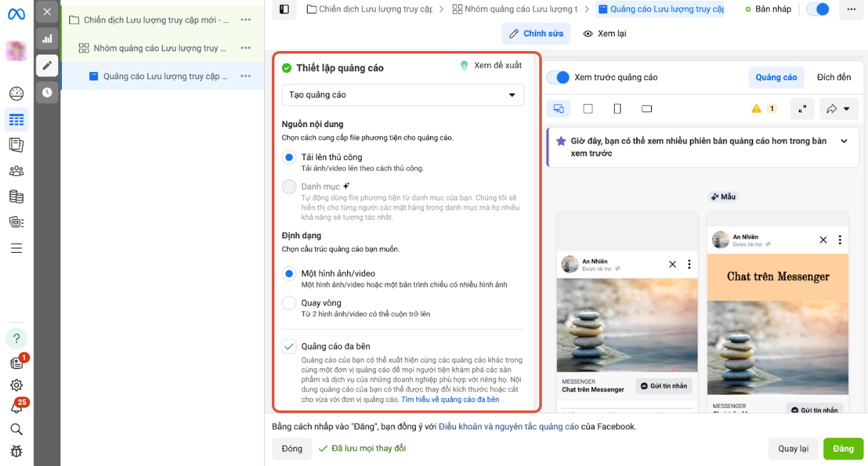868x466 pixels.
Task: Open the notifications bell icon
Action: pos(17,407)
